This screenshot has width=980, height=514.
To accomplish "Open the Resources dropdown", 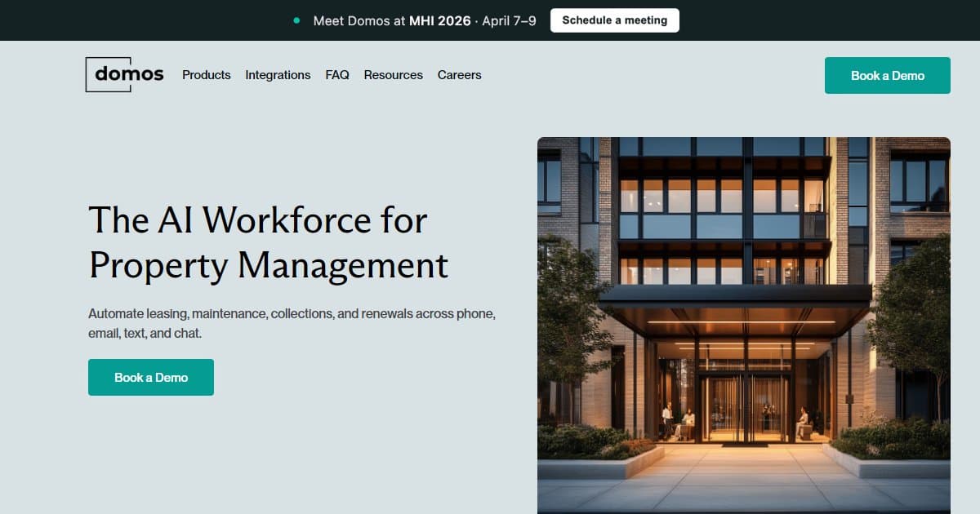I will tap(393, 75).
